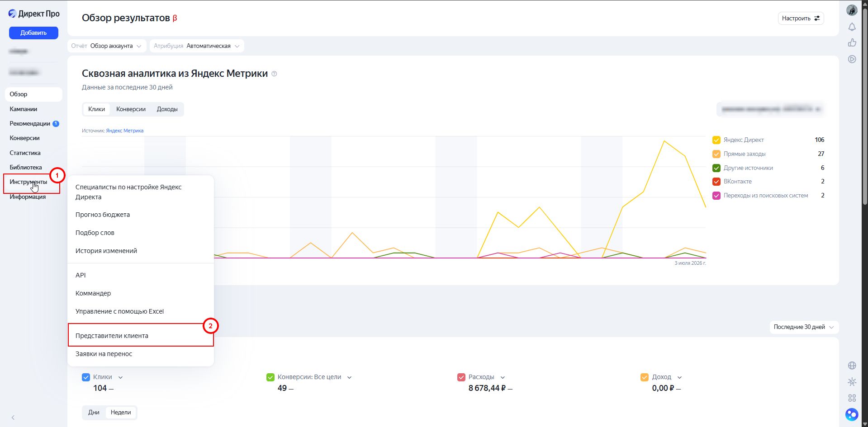Toggle the Прямые заходы legend checkbox

(x=716, y=154)
